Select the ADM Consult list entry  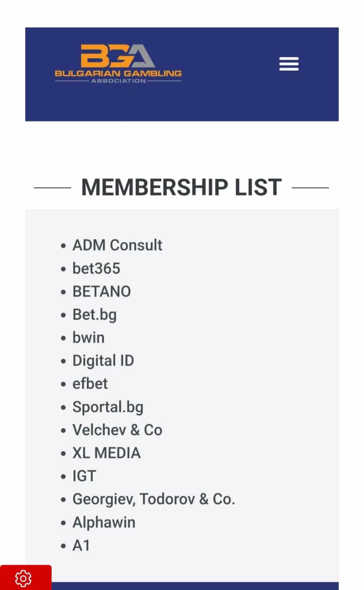pyautogui.click(x=117, y=245)
